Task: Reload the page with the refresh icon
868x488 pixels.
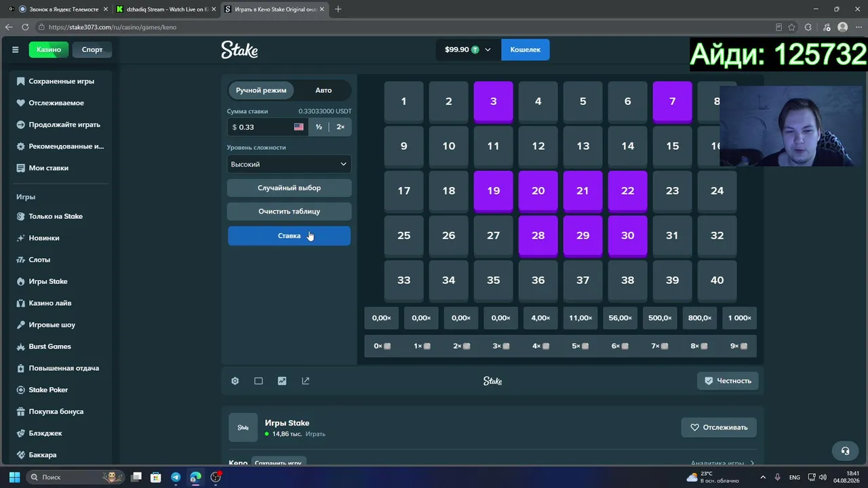Action: [x=25, y=27]
